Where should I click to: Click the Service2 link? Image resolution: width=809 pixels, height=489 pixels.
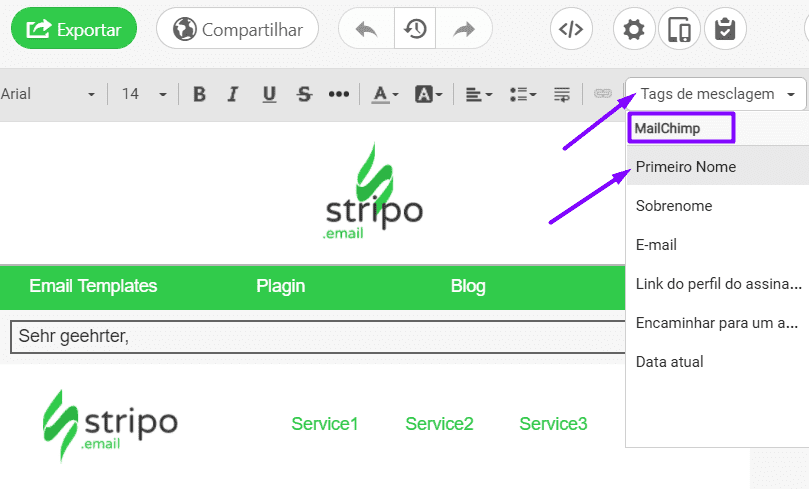(x=439, y=423)
